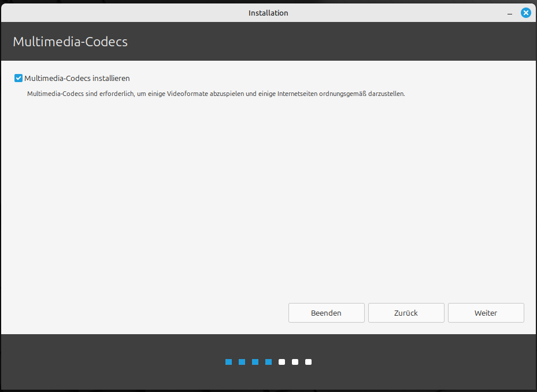Viewport: 537px width, 392px height.
Task: Quit installer via Beenden button
Action: (x=326, y=313)
